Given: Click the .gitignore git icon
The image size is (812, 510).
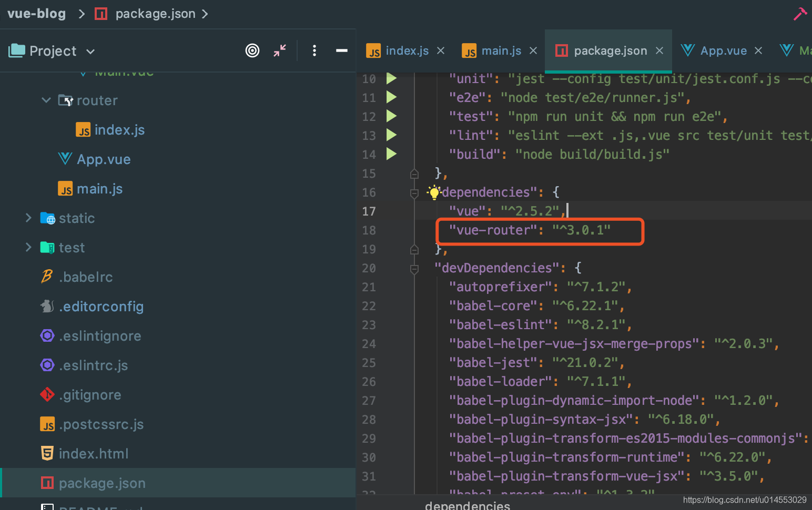Looking at the screenshot, I should pyautogui.click(x=47, y=394).
